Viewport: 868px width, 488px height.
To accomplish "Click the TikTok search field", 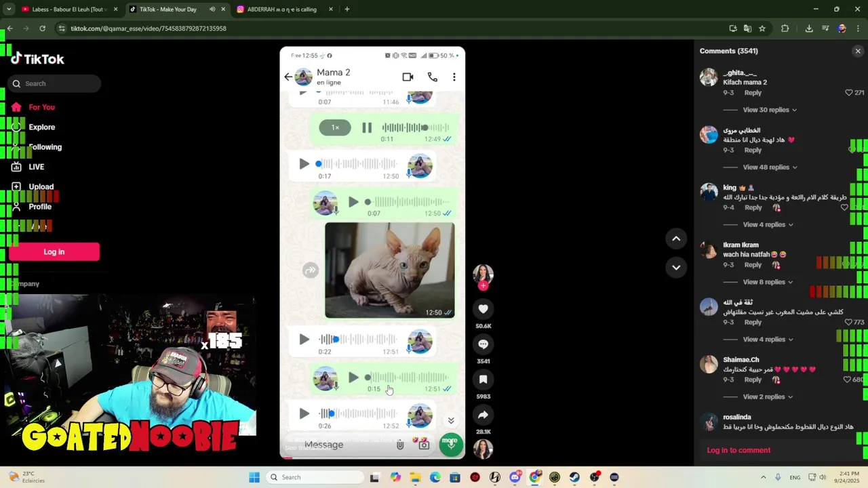I will click(x=54, y=83).
